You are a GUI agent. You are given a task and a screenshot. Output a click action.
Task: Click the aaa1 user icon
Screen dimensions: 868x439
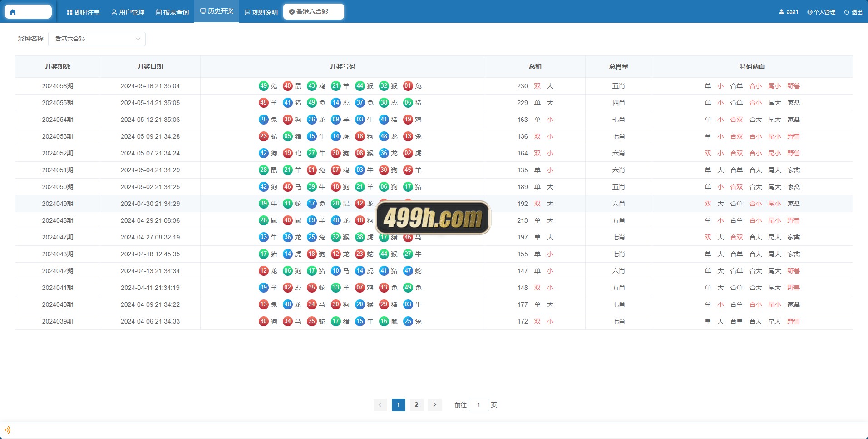781,12
